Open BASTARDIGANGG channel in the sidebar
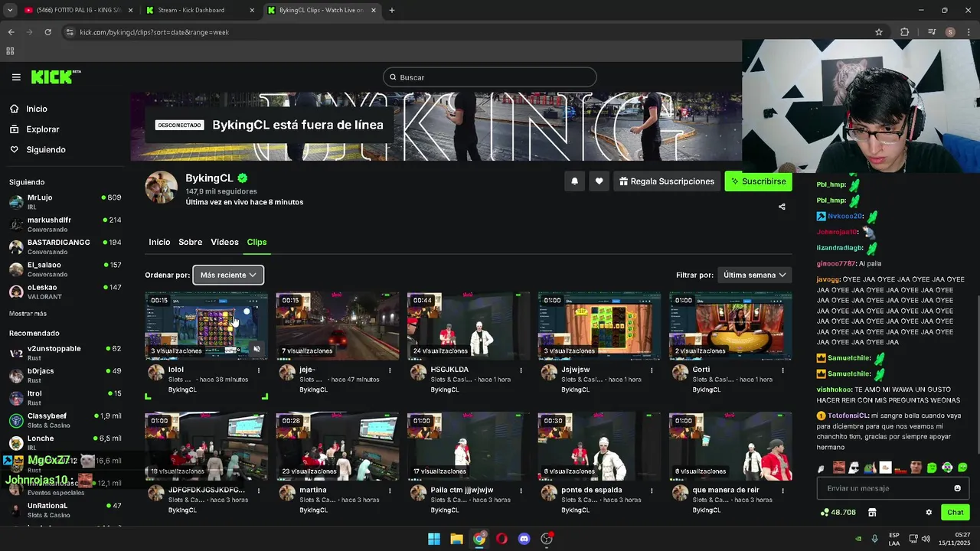The image size is (980, 551). pos(65,247)
